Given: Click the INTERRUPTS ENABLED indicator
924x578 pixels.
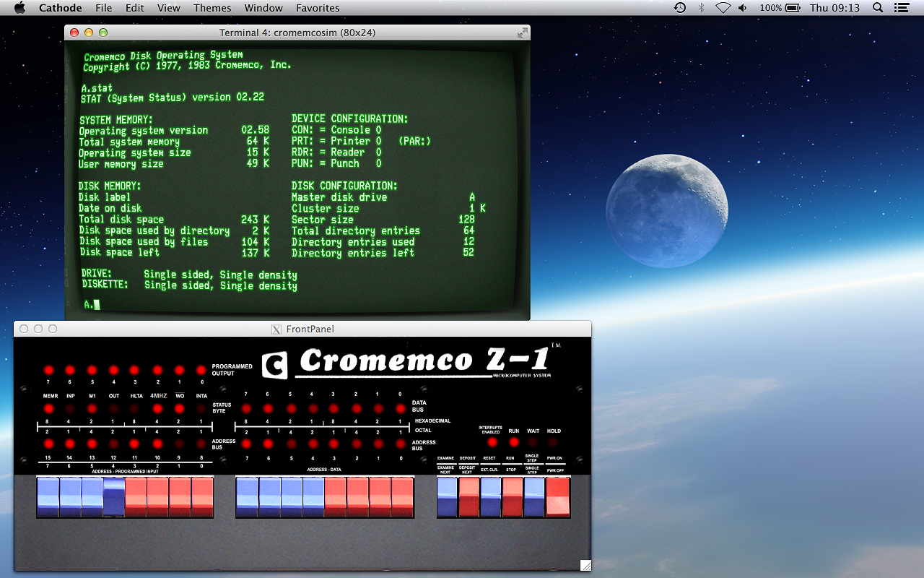Looking at the screenshot, I should point(492,442).
